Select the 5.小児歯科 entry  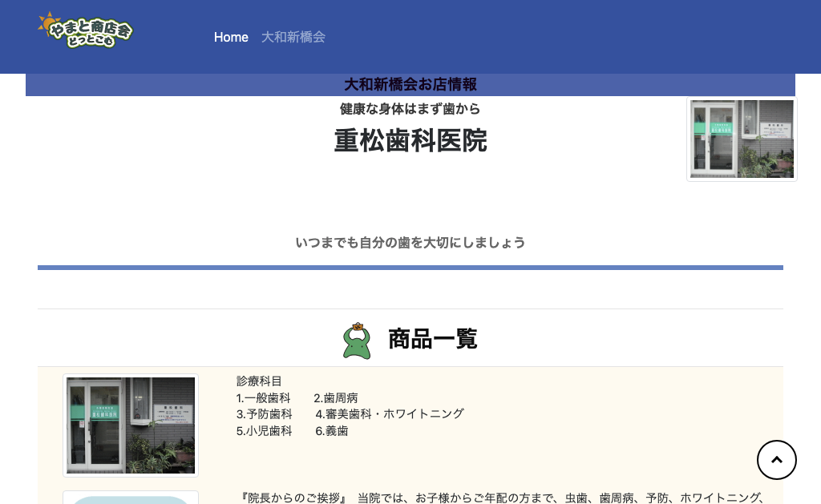pos(265,431)
